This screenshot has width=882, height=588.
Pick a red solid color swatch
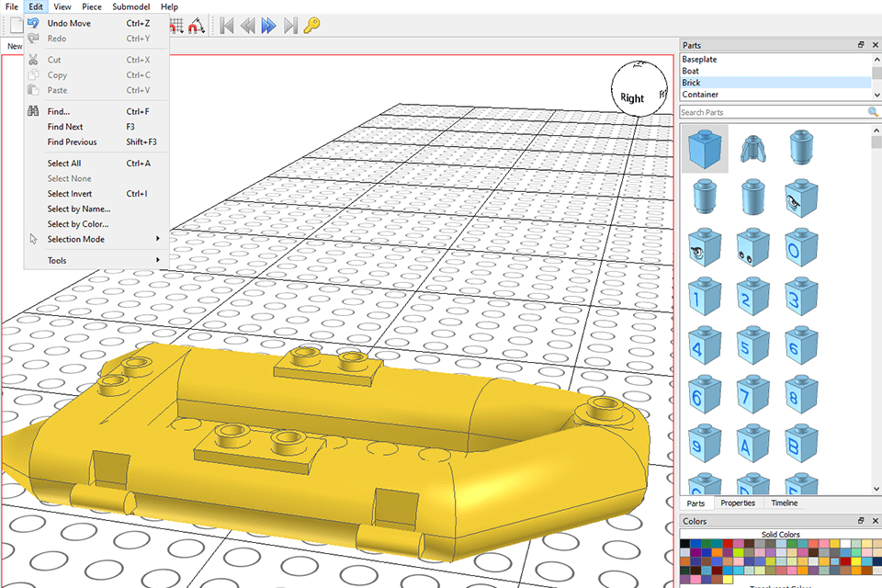[x=729, y=543]
